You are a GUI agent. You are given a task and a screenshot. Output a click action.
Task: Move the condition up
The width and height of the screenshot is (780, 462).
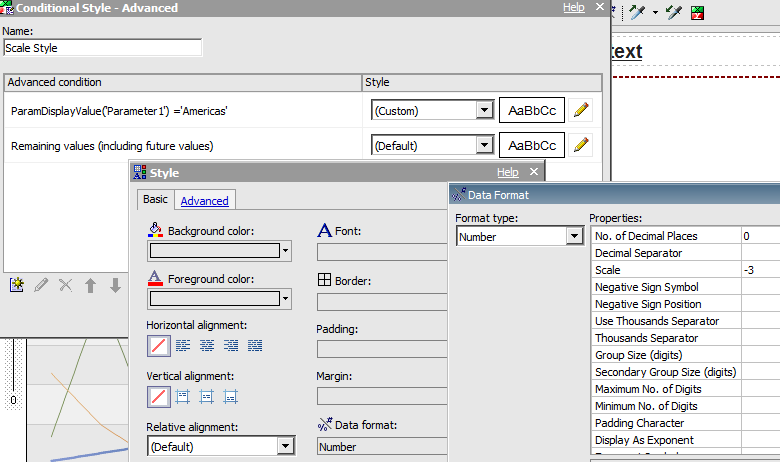91,285
